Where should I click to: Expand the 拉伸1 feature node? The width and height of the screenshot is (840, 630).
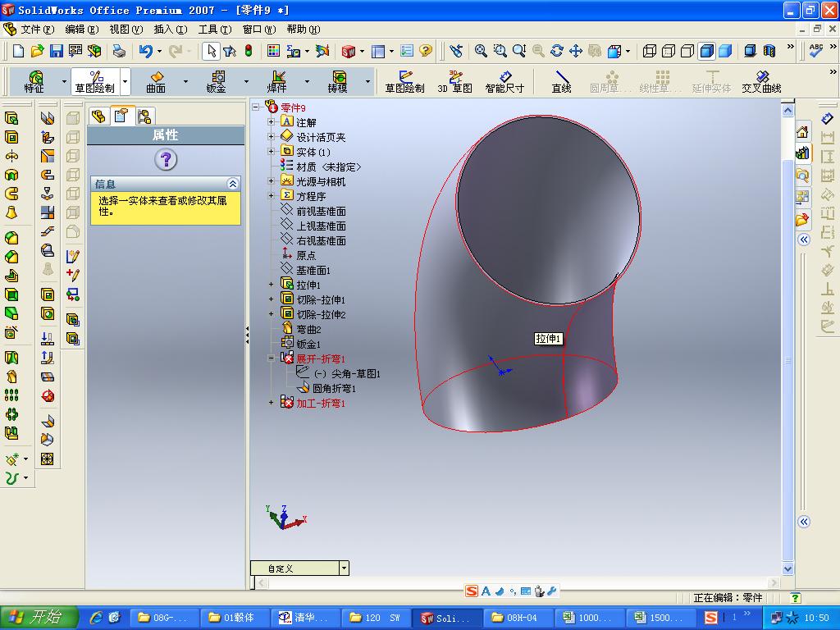[271, 285]
